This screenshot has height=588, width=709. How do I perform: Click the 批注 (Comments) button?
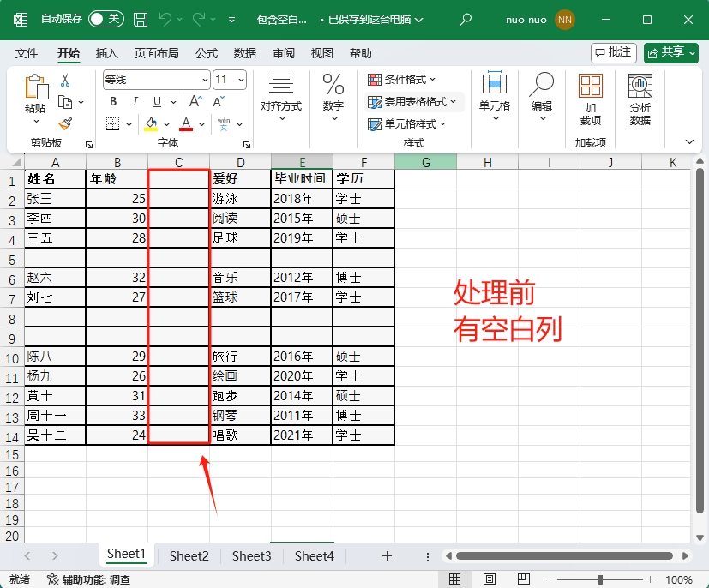click(x=613, y=53)
